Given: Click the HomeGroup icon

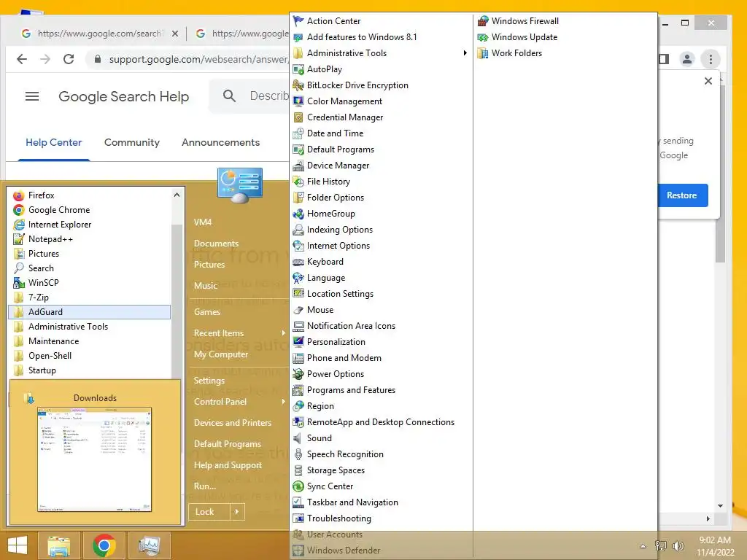Looking at the screenshot, I should pos(298,214).
